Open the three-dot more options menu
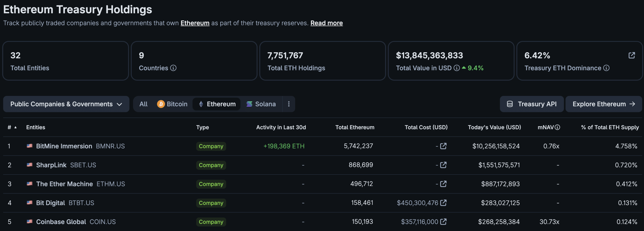This screenshot has height=231, width=644. click(x=289, y=104)
